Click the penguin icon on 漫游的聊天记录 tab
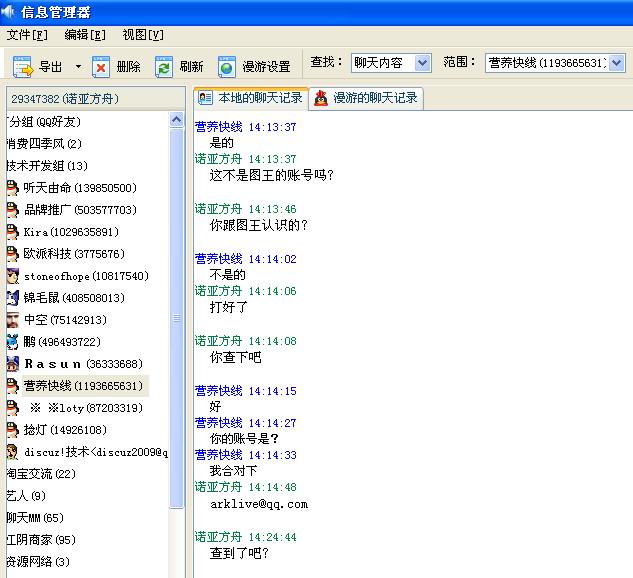This screenshot has height=578, width=633. (321, 98)
